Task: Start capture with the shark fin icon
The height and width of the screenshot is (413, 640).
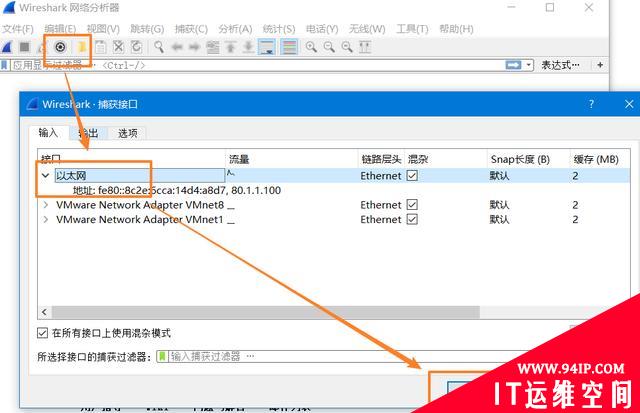Action: (x=7, y=47)
